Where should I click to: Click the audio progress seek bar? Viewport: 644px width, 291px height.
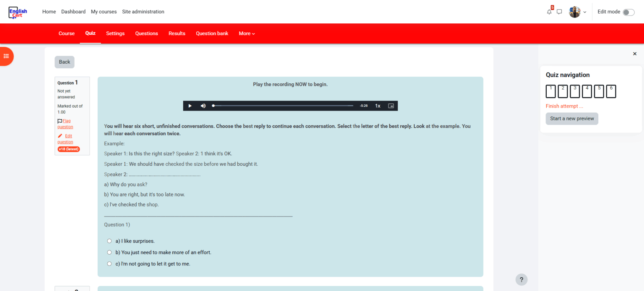(283, 106)
